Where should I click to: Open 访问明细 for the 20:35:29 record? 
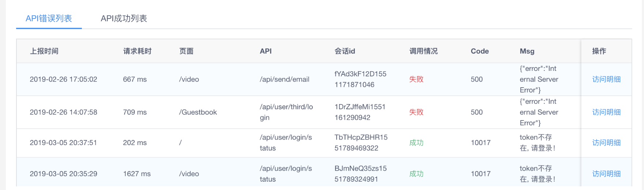click(606, 174)
